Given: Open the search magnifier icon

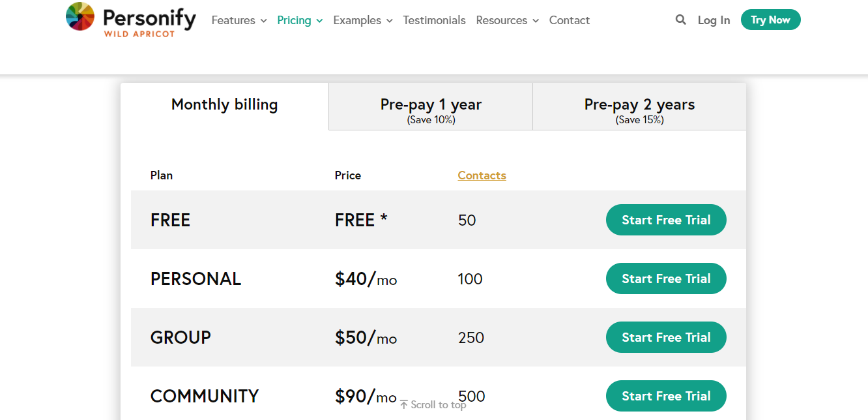Looking at the screenshot, I should click(x=681, y=20).
